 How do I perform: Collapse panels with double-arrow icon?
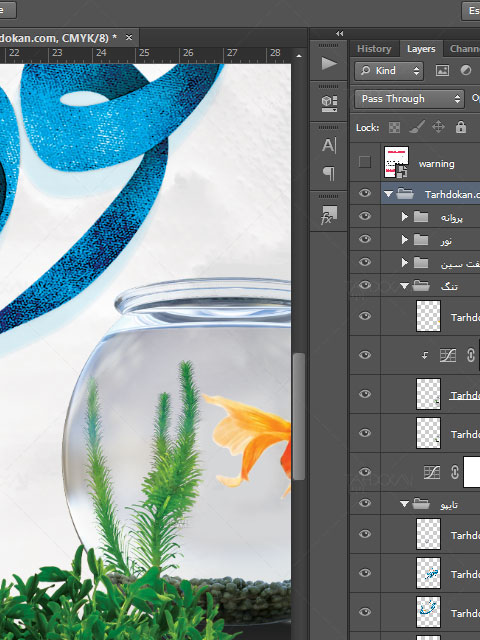click(339, 33)
